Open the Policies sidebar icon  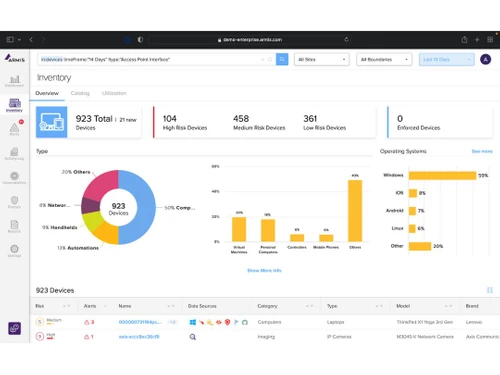pyautogui.click(x=14, y=202)
